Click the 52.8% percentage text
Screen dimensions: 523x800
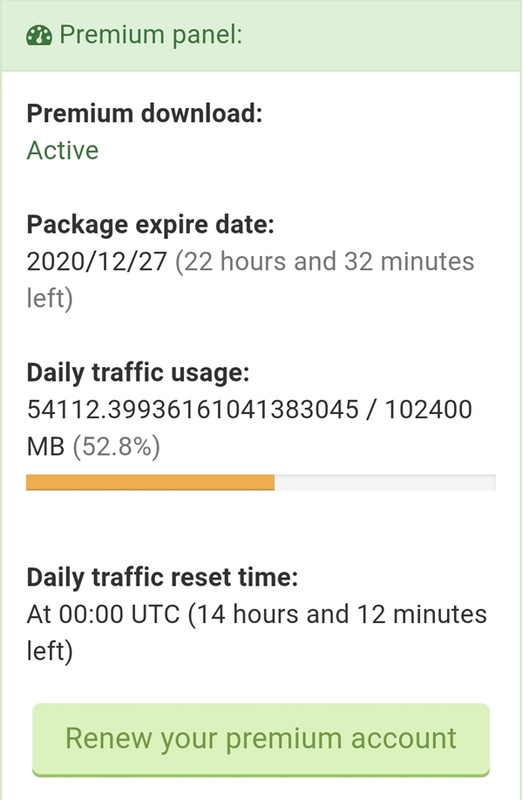pos(116,447)
